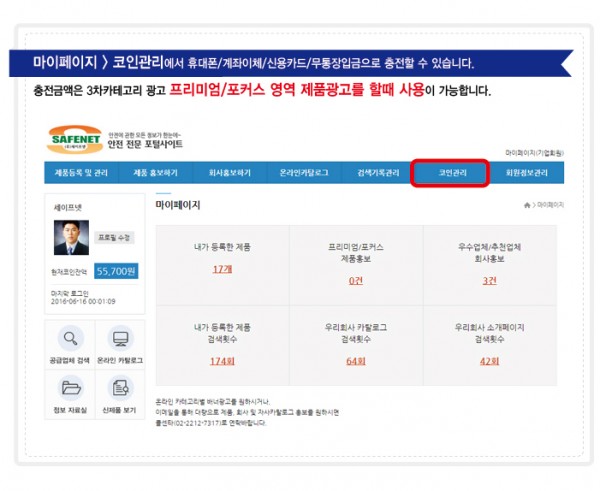Click 마이페이지(기업회원) link at top right
Screen dimensions: 600x491
(x=534, y=152)
